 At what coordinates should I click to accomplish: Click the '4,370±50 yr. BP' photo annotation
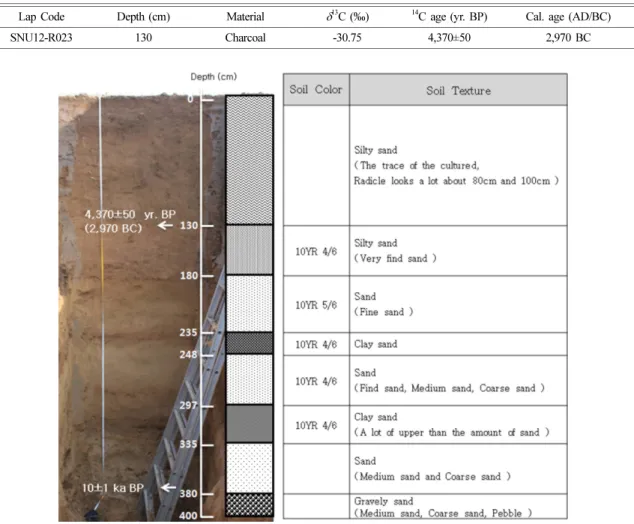pyautogui.click(x=130, y=214)
